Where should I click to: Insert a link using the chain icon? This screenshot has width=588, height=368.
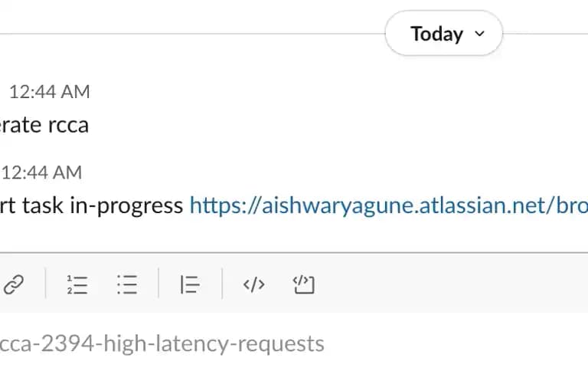14,284
